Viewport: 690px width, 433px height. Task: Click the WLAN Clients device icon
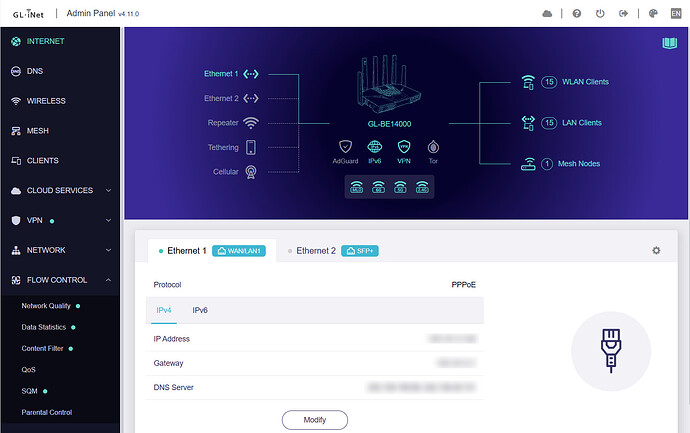[528, 82]
